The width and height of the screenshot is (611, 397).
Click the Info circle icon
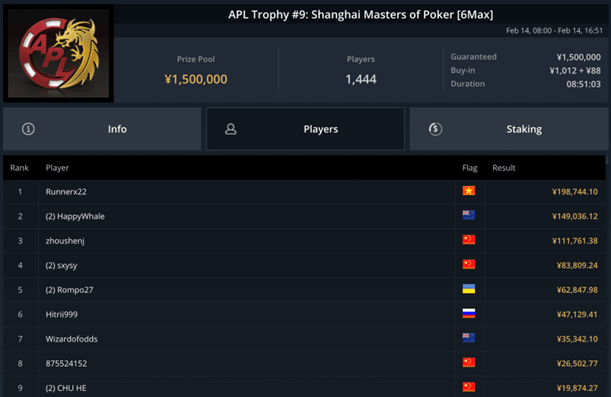coord(28,129)
